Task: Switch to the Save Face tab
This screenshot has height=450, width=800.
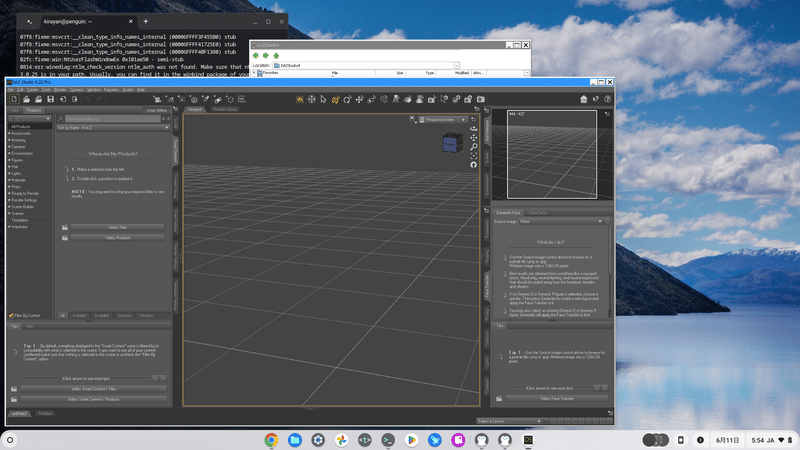Action: coord(537,213)
